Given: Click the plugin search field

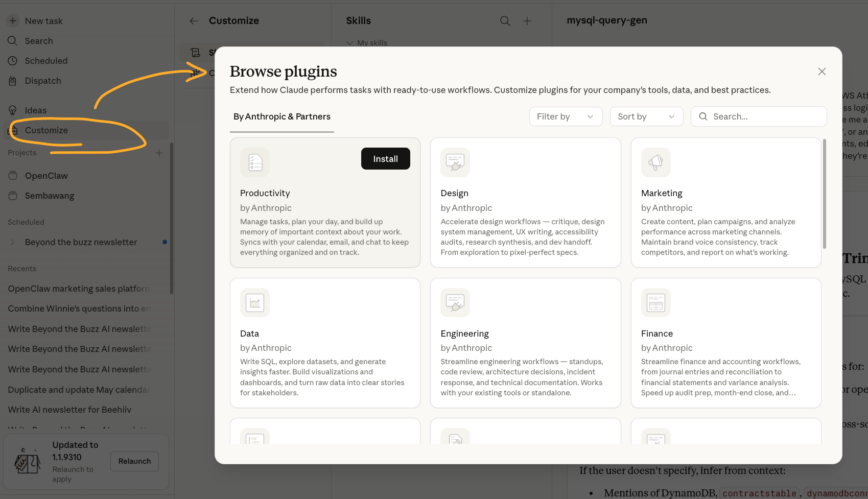Looking at the screenshot, I should point(758,116).
